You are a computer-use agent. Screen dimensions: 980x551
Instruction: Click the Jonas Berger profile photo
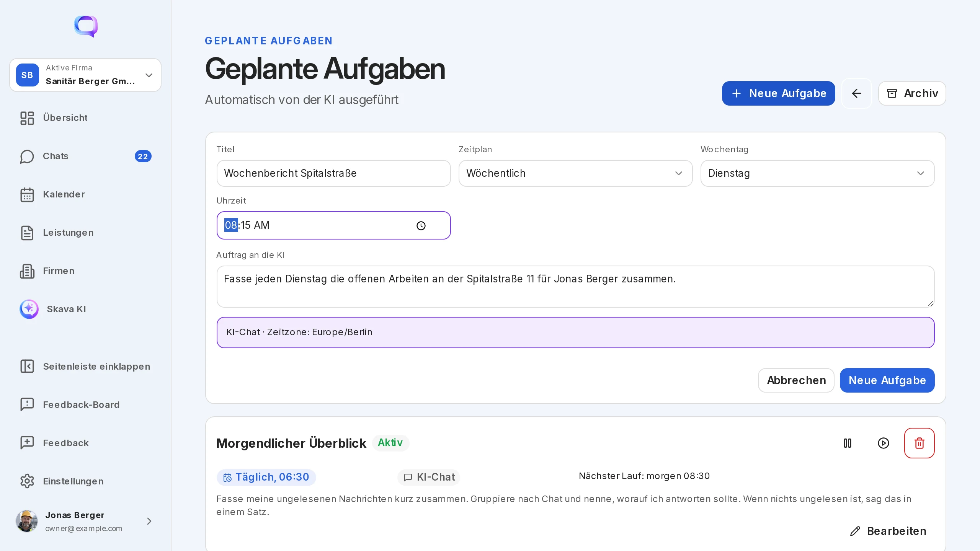pyautogui.click(x=27, y=521)
